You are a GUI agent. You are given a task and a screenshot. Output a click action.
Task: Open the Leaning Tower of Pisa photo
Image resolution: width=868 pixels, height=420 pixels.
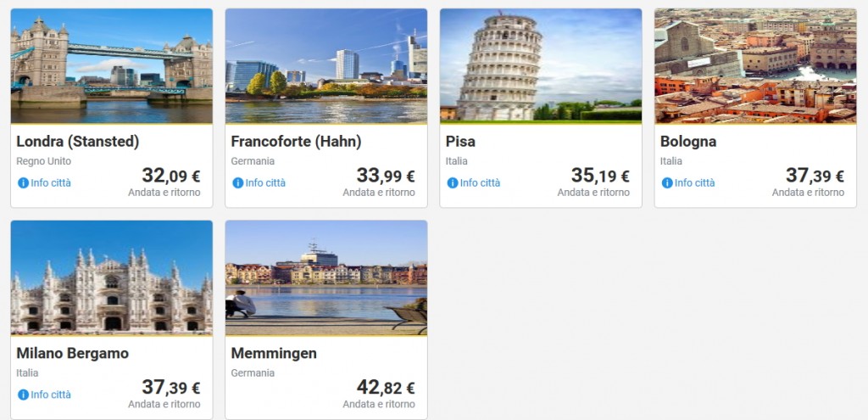pyautogui.click(x=540, y=66)
